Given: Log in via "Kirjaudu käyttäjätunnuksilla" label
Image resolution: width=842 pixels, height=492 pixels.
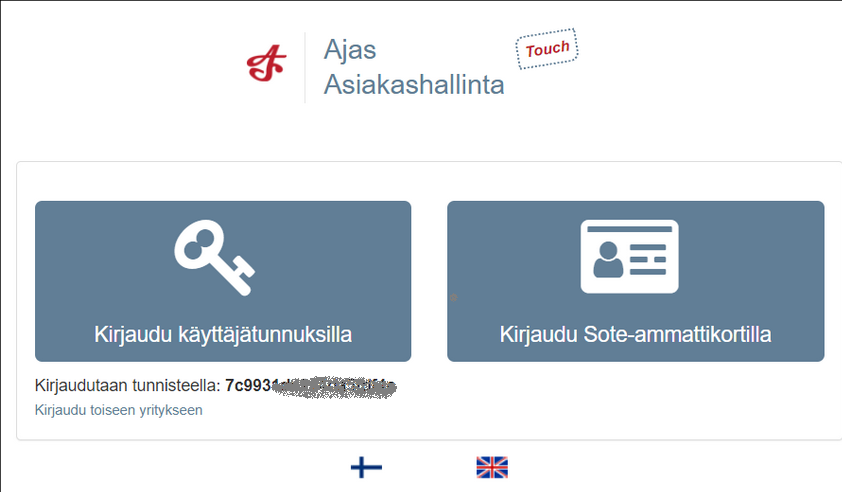Looking at the screenshot, I should 223,334.
